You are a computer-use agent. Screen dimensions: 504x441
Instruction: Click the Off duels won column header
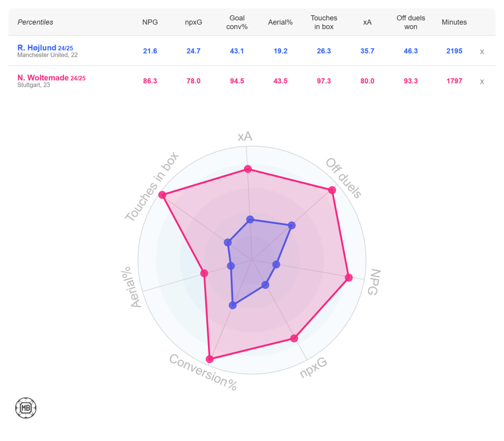click(x=411, y=22)
